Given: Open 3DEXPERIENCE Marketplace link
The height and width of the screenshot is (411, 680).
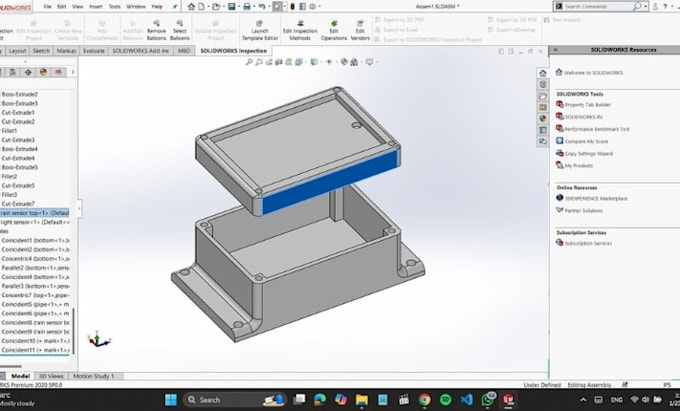Looking at the screenshot, I should pos(596,199).
